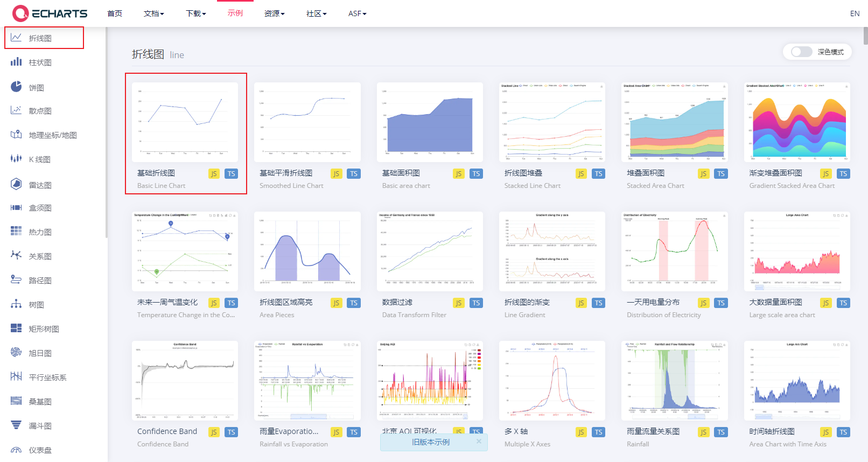
Task: Expand the 社区 dropdown menu
Action: 317,13
